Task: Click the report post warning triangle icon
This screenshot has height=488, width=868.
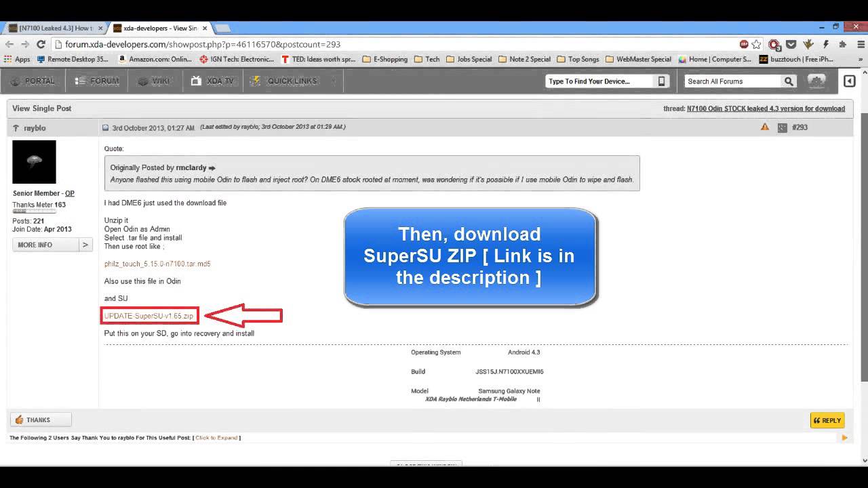Action: tap(764, 127)
